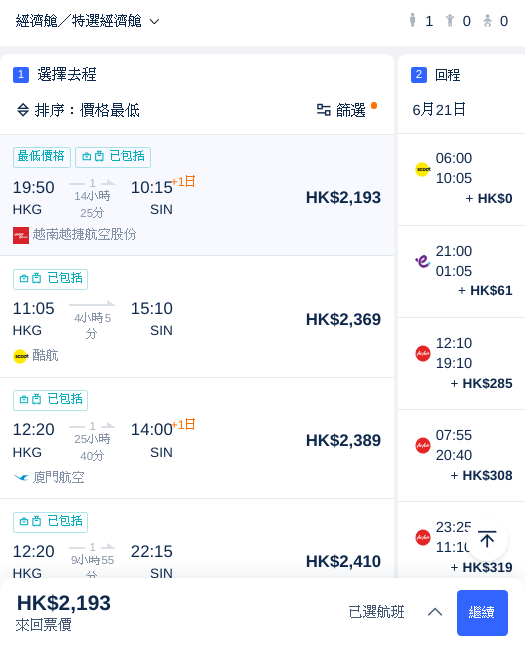
Task: Open the sort dropdown 排序：價格最低
Action: 78,110
